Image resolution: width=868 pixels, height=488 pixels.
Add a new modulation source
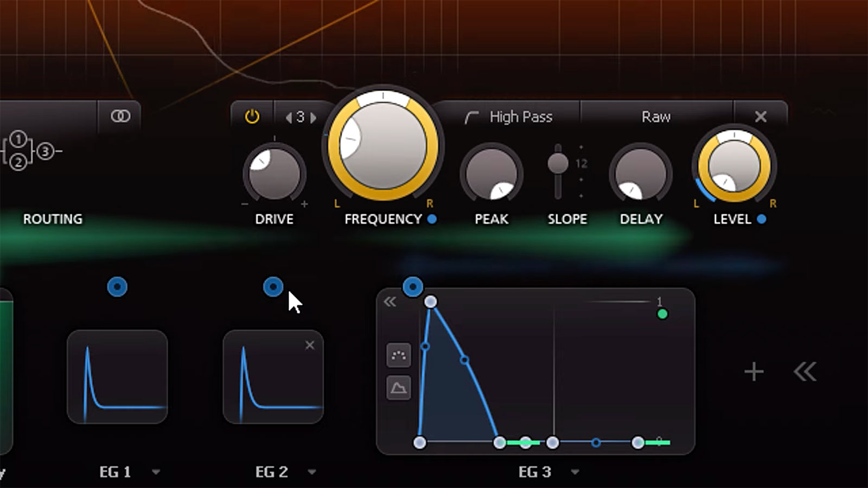tap(754, 372)
